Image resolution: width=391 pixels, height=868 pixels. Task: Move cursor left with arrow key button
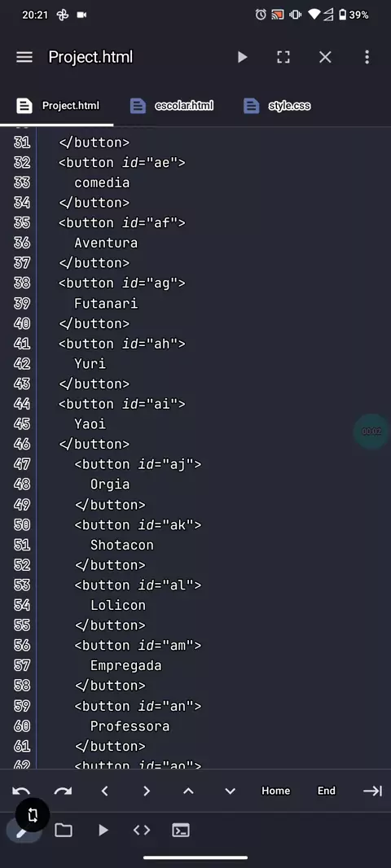point(104,791)
